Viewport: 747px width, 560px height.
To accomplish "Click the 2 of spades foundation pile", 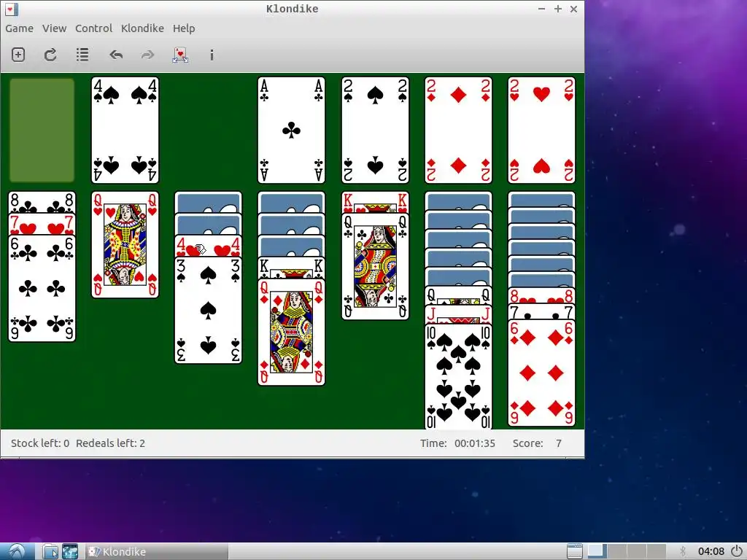I will 376,130.
